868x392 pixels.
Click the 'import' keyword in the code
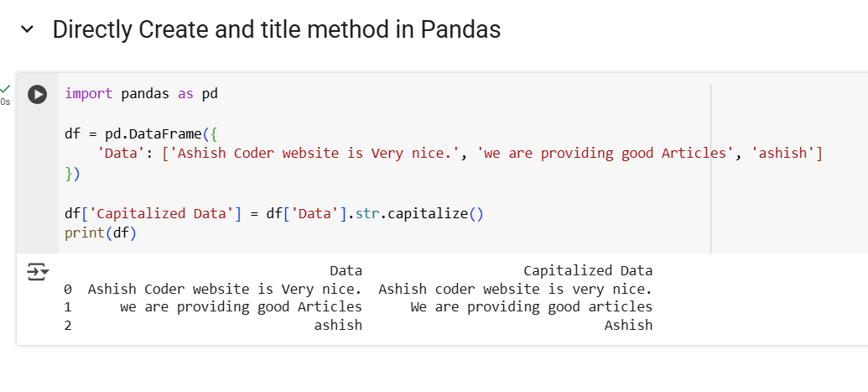pyautogui.click(x=88, y=93)
